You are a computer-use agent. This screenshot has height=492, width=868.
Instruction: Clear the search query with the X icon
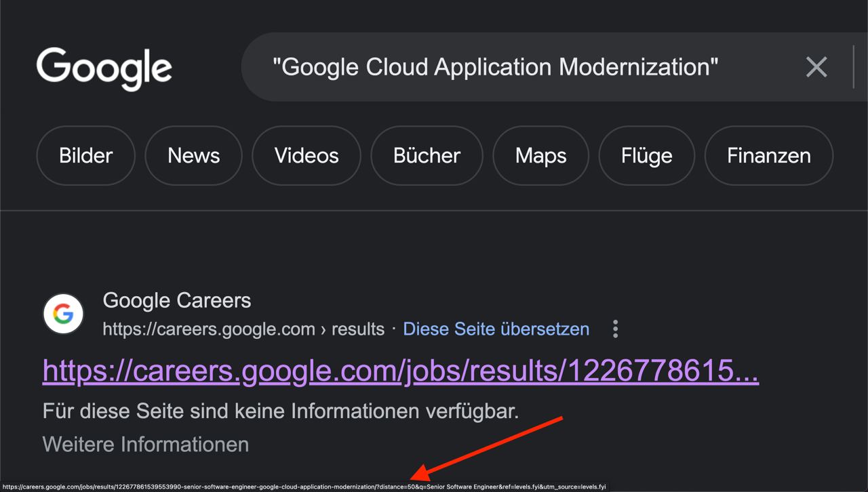click(816, 67)
